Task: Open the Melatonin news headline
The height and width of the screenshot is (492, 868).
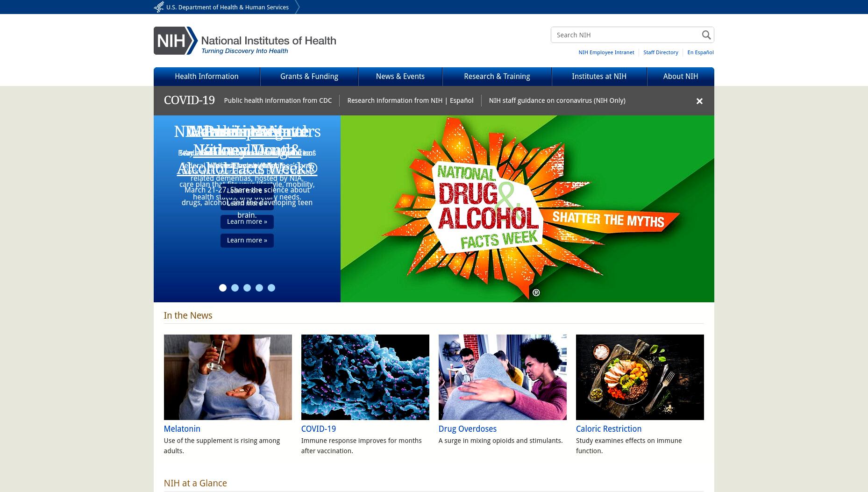Action: [182, 429]
